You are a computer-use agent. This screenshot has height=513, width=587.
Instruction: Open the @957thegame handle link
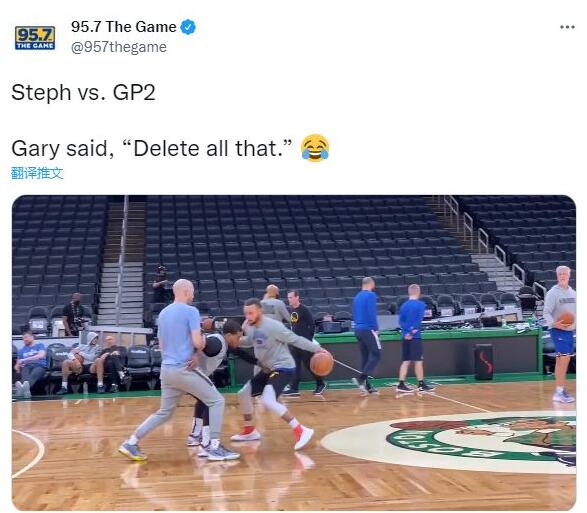point(119,47)
